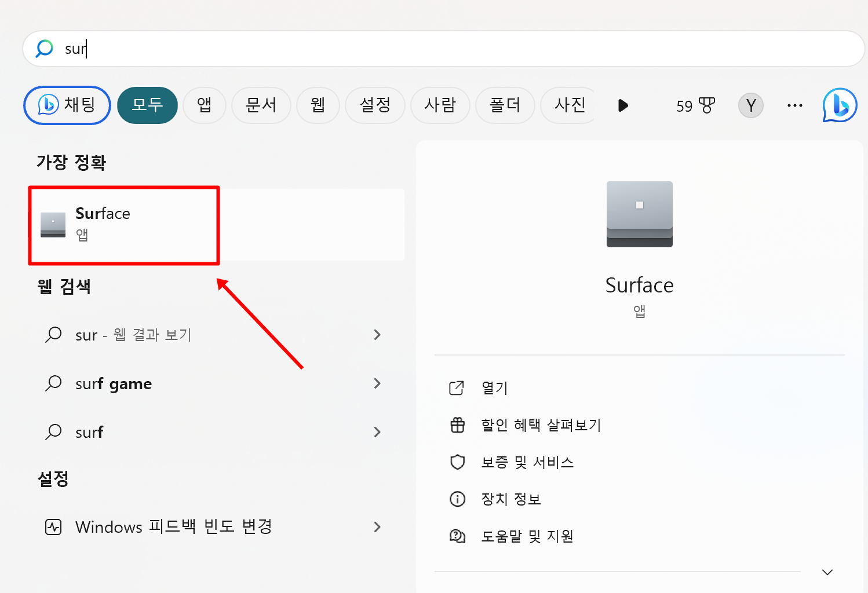Show more filters with the play arrow
Viewport: 868px width, 593px height.
click(623, 105)
